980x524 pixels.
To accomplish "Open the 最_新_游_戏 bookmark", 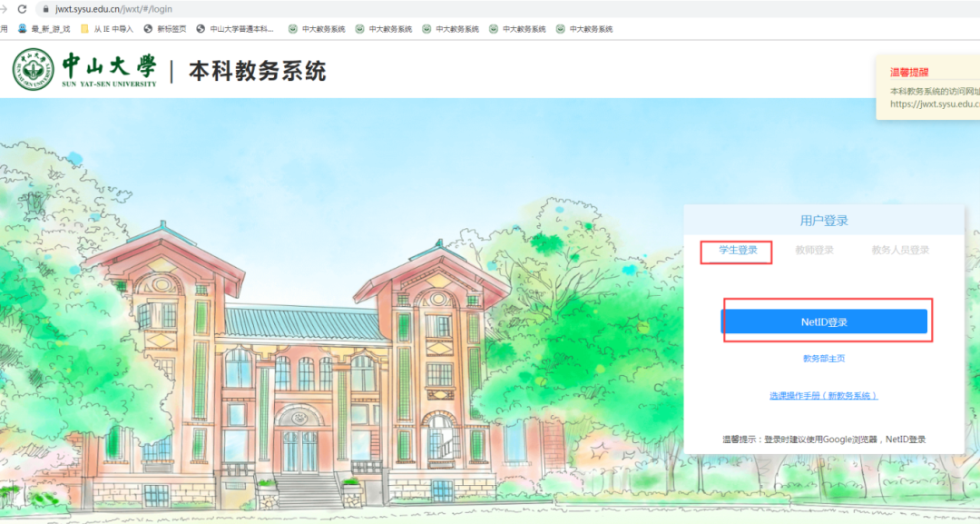I will (x=44, y=29).
